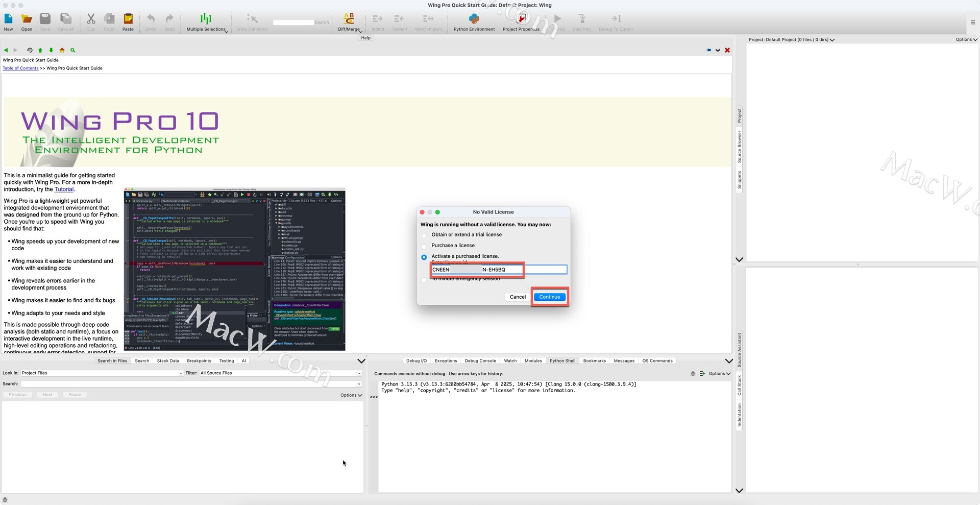This screenshot has height=505, width=980.
Task: Switch to the Debug Console tab
Action: point(480,361)
